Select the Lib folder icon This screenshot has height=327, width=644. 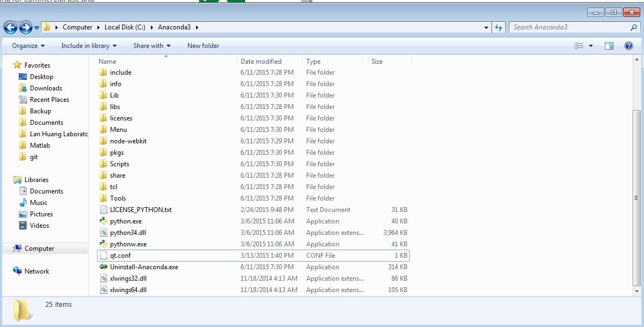(104, 95)
